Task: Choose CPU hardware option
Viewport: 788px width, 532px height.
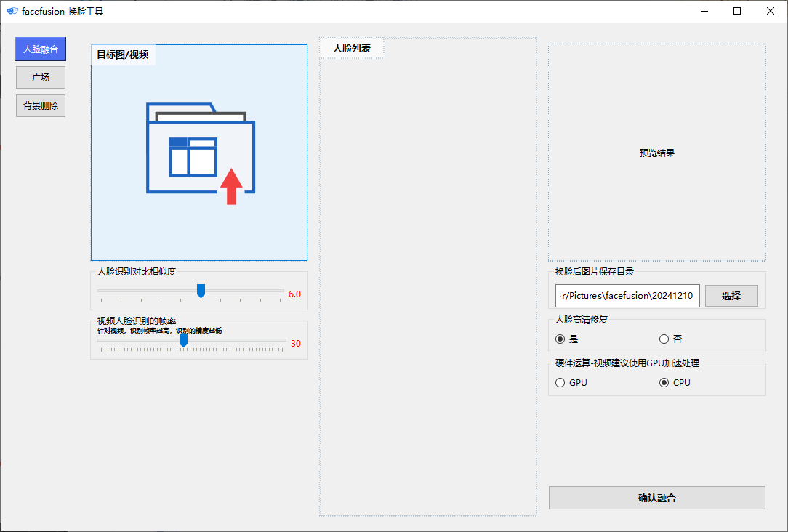Action: click(675, 383)
